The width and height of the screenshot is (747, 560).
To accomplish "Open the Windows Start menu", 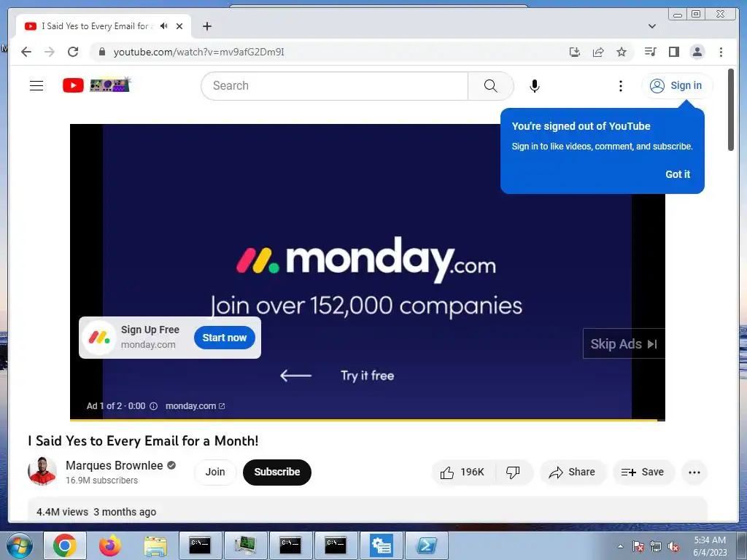I will 20,545.
